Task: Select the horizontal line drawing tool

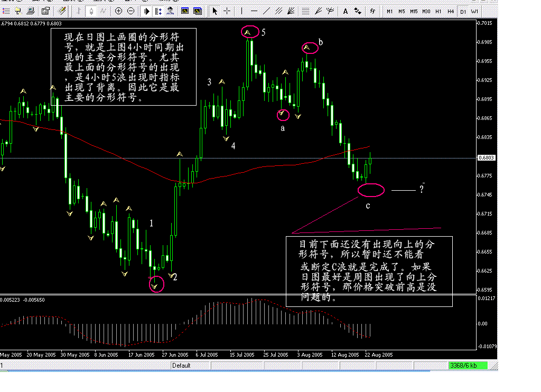Action: [x=254, y=11]
